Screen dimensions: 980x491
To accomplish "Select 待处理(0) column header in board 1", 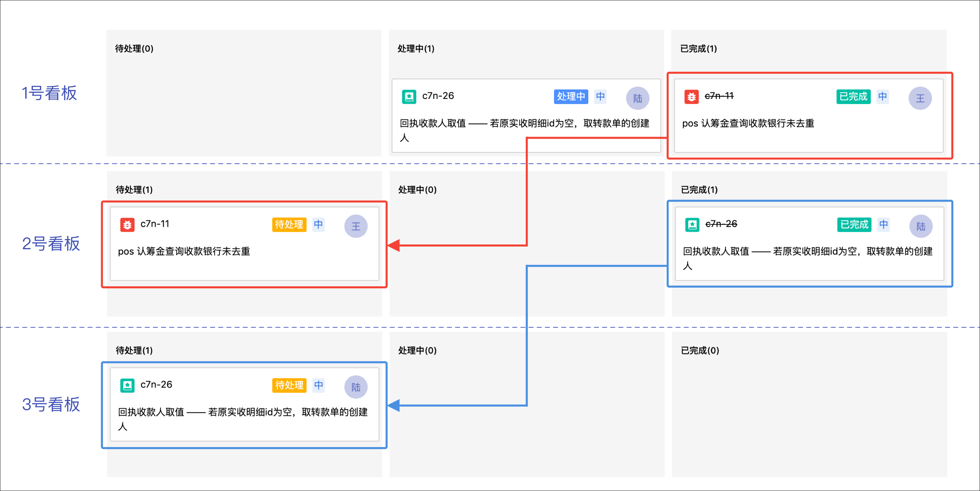I will click(x=134, y=49).
